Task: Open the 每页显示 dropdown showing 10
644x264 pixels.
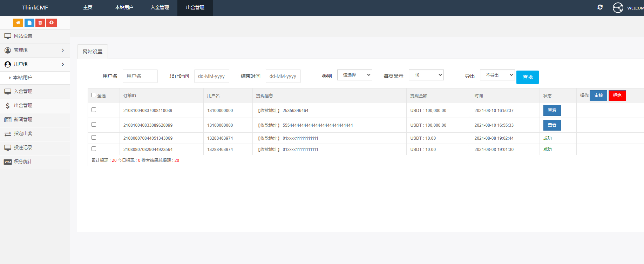Action: pos(426,75)
